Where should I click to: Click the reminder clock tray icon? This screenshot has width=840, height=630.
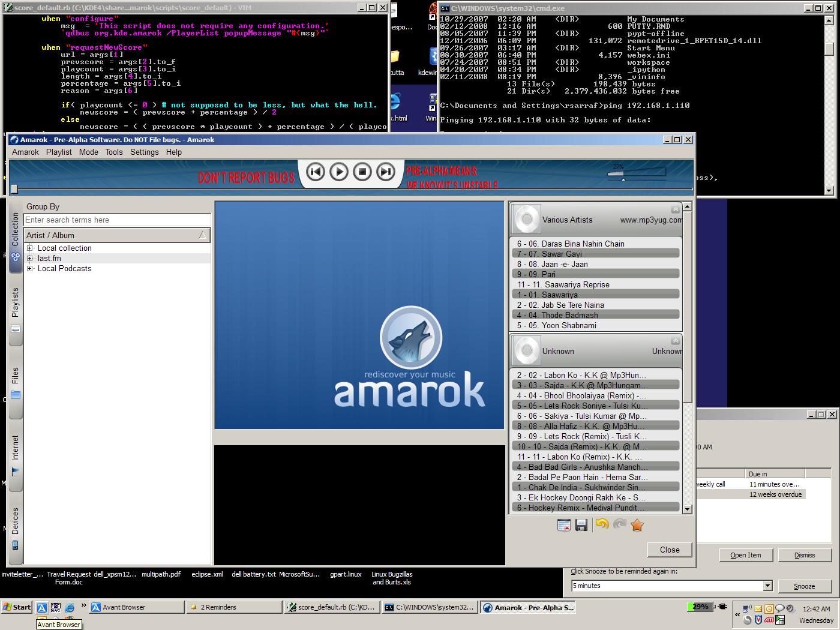(769, 608)
